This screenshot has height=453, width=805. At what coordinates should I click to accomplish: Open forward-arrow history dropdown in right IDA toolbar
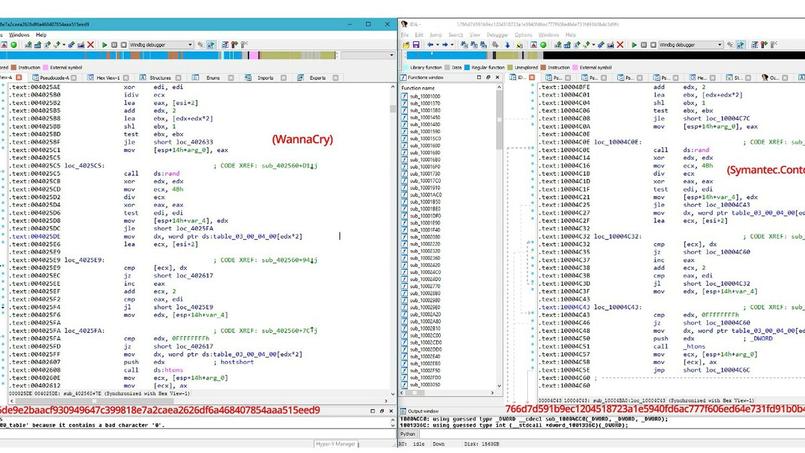pos(452,45)
